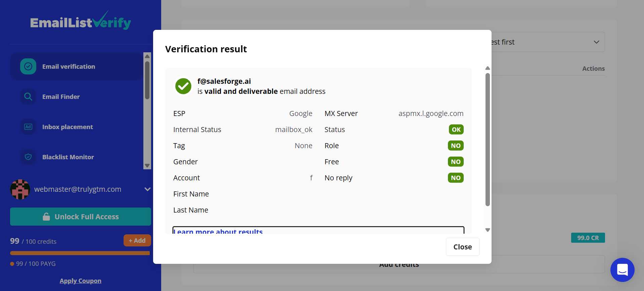Click the dialog scrollbar down arrow
Viewport: 644px width, 291px height.
click(488, 230)
